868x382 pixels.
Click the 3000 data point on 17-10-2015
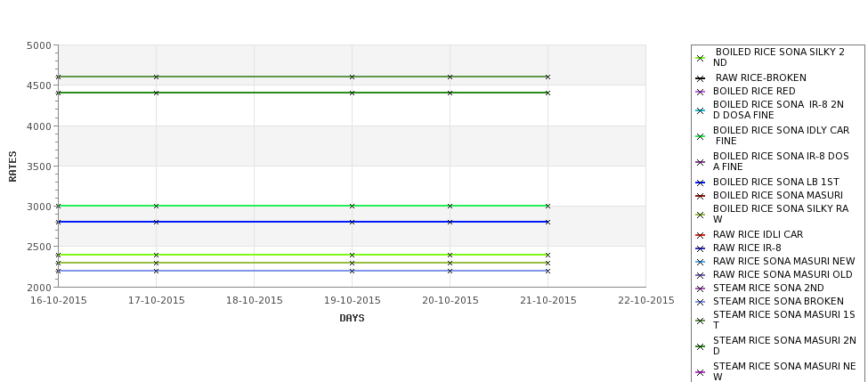(x=156, y=206)
